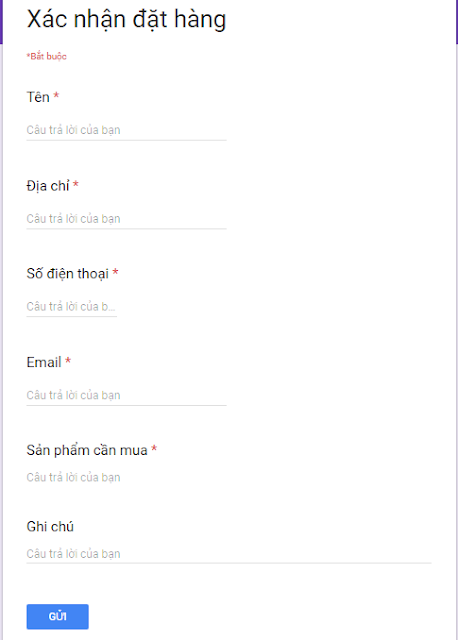
Task: Click the asterisk after Sản phẩm cần mua
Action: 154,449
